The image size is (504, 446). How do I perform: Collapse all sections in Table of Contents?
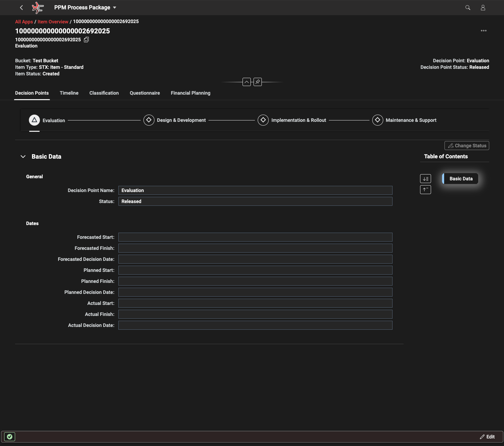coord(426,190)
